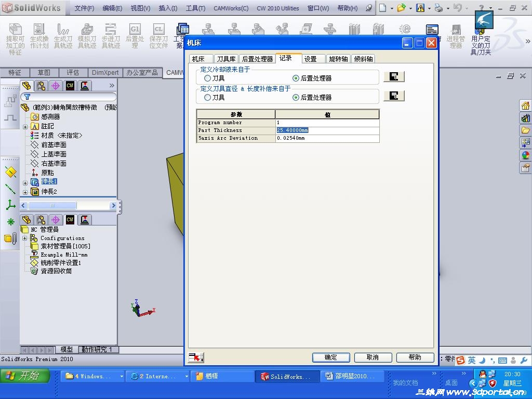Screen dimensions: 532x399
Task: Click the New document icon in title bar
Action: pos(382,8)
